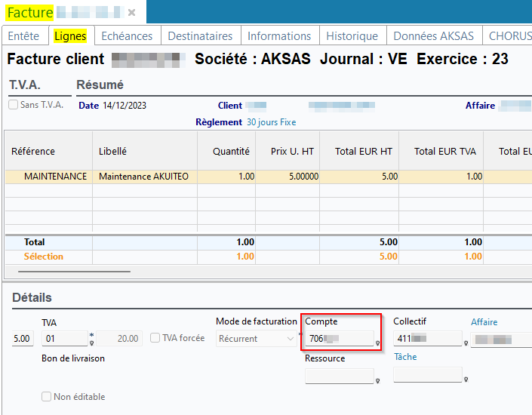
Task: Open the Tâche link
Action: 405,357
